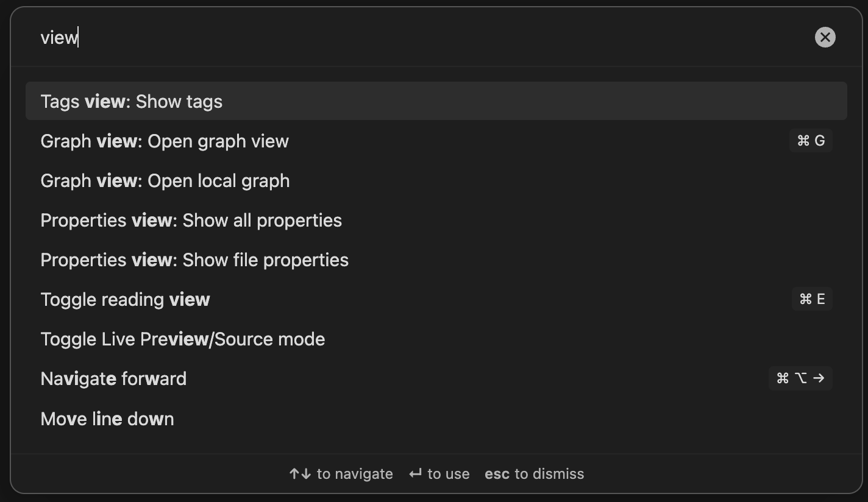Click the ⌘ G shortcut badge
Viewport: 868px width, 502px height.
(x=810, y=141)
